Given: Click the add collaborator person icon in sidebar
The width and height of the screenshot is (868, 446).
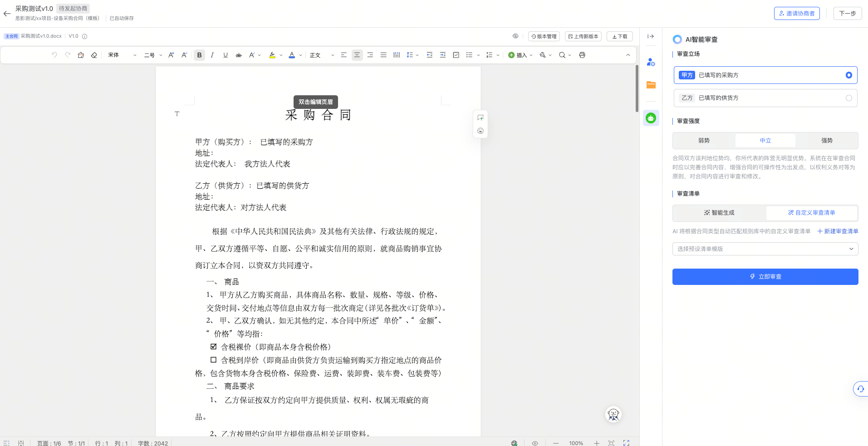Looking at the screenshot, I should pyautogui.click(x=651, y=62).
